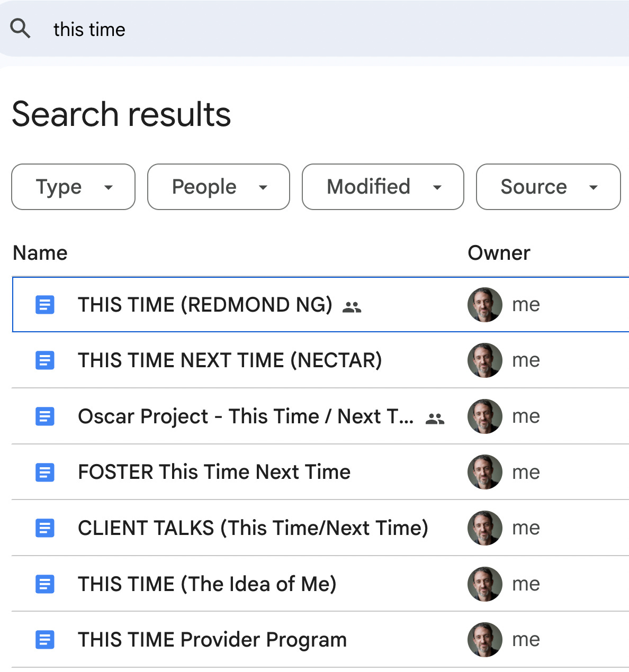Click owner avatar in THIS TIME Provider Program row
The height and width of the screenshot is (672, 629).
point(484,640)
